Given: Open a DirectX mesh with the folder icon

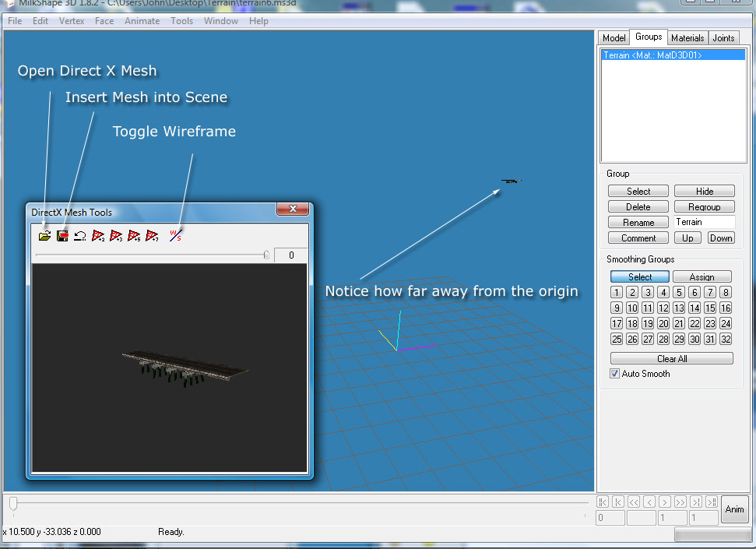Looking at the screenshot, I should pyautogui.click(x=45, y=235).
